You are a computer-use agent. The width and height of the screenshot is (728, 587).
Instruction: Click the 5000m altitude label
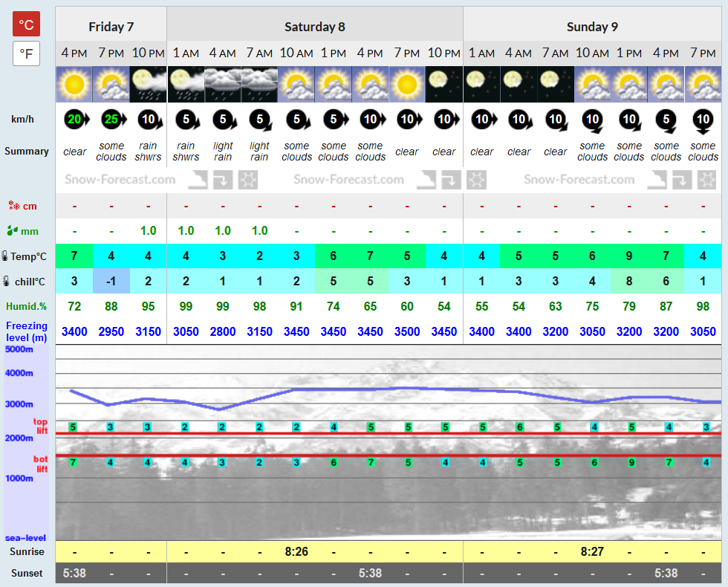tap(19, 349)
